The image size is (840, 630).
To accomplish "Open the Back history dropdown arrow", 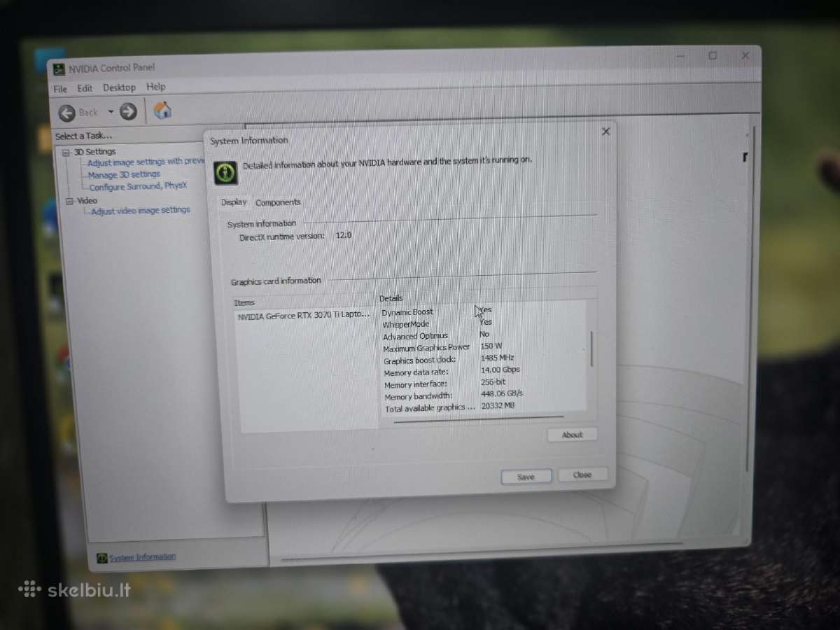I will click(x=111, y=112).
